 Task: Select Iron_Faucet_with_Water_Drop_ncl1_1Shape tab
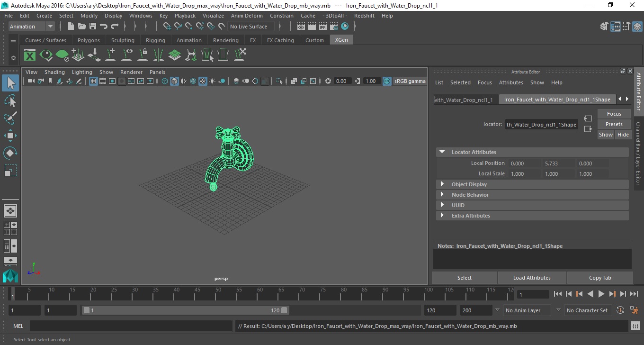pos(557,100)
